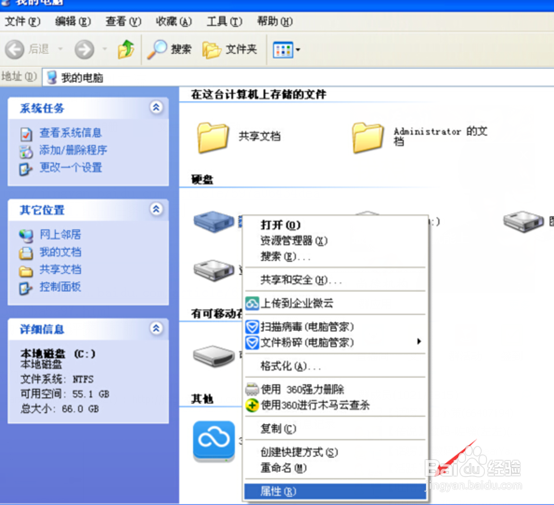Click the 企业微云 cloud icon in menu
Viewport: 554px width, 505px height.
coord(252,303)
